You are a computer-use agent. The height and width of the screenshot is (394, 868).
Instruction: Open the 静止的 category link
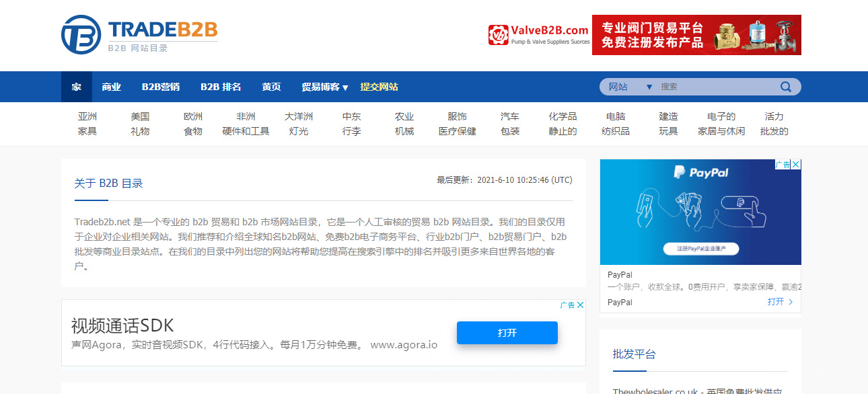click(563, 131)
